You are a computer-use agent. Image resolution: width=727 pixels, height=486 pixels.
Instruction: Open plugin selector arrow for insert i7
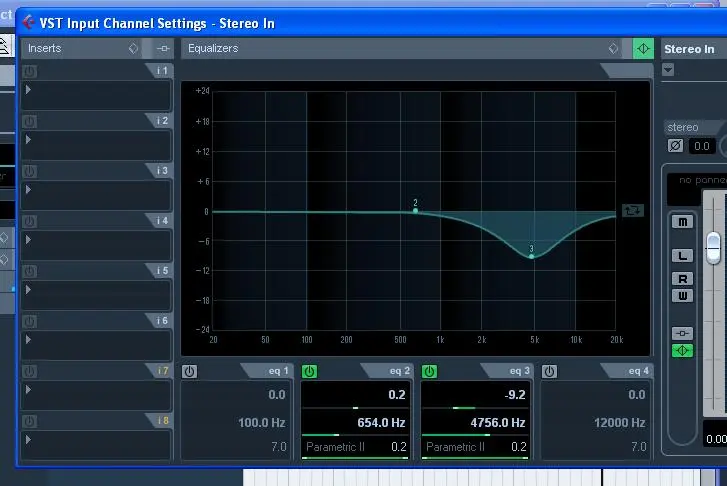[28, 390]
